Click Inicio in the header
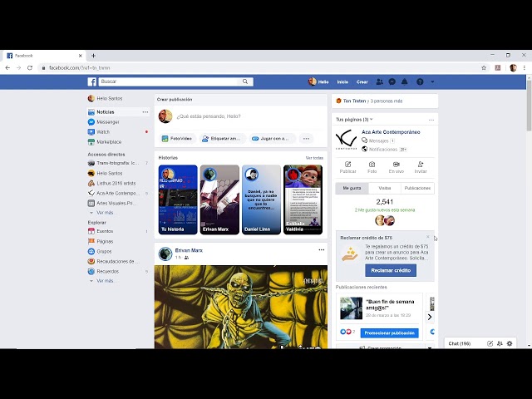The image size is (532, 399). point(342,81)
